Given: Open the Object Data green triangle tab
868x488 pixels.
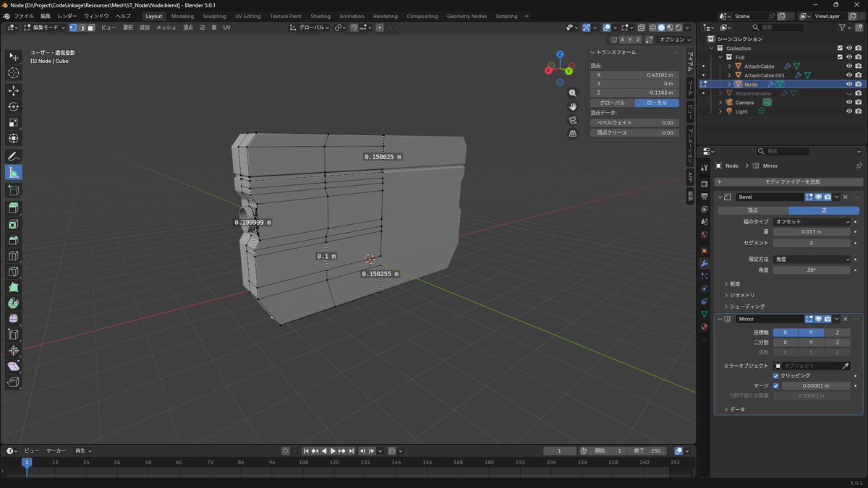Looking at the screenshot, I should (x=704, y=314).
